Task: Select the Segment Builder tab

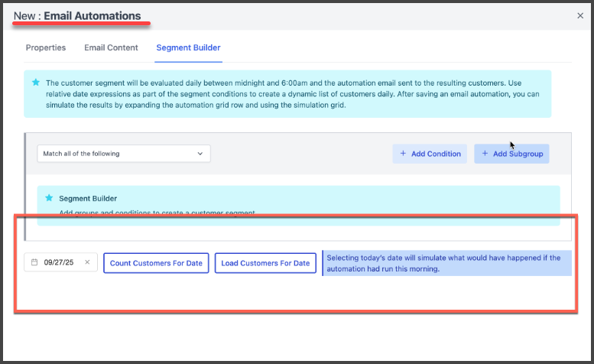Action: coord(188,47)
